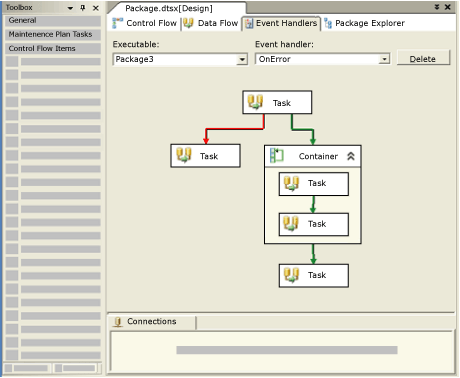Image resolution: width=460 pixels, height=378 pixels.
Task: Expand the Maintenence Plan Tasks section
Action: click(x=53, y=34)
